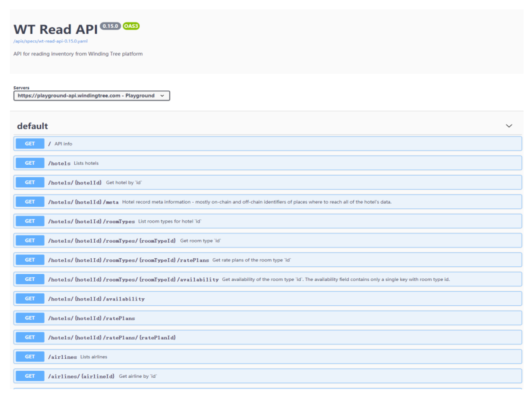Click GET badge for roomTypes list
This screenshot has height=399, width=532.
pyautogui.click(x=30, y=221)
